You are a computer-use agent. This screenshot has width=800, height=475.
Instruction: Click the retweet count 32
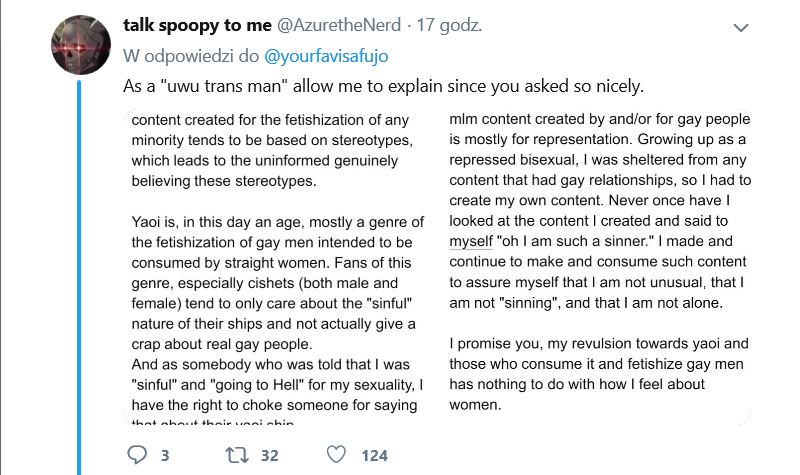tap(270, 456)
